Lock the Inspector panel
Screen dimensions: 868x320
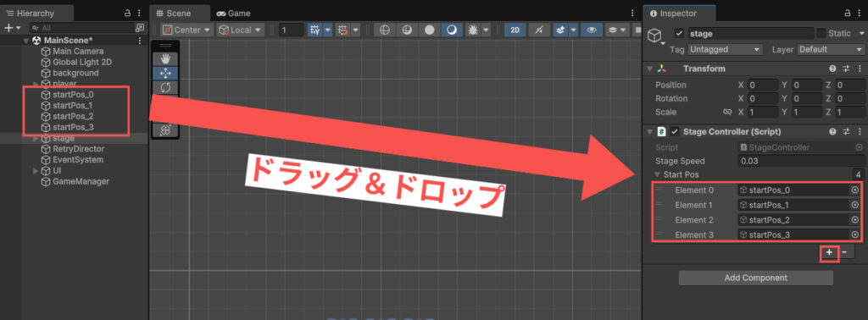(848, 14)
